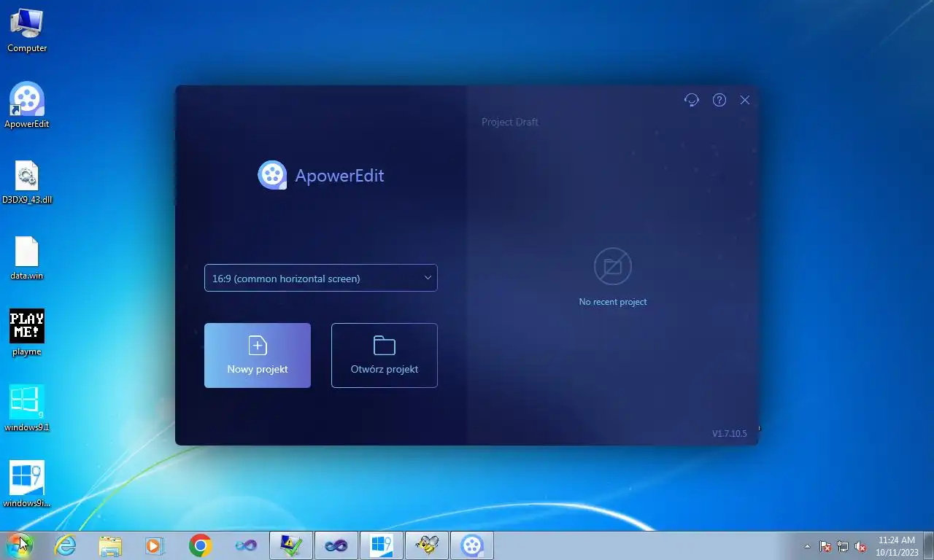Select the windows9.1 desktop icon
Screen dimensions: 934x560
coord(27,409)
